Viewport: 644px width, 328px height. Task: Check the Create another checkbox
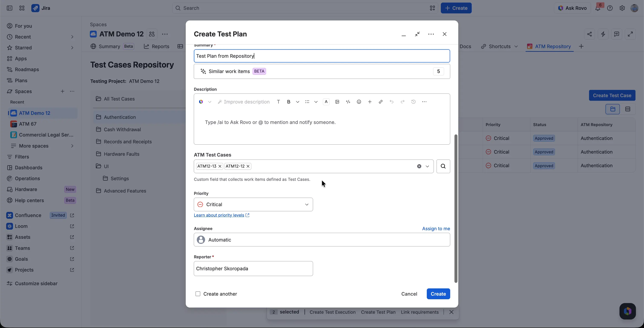coord(198,294)
